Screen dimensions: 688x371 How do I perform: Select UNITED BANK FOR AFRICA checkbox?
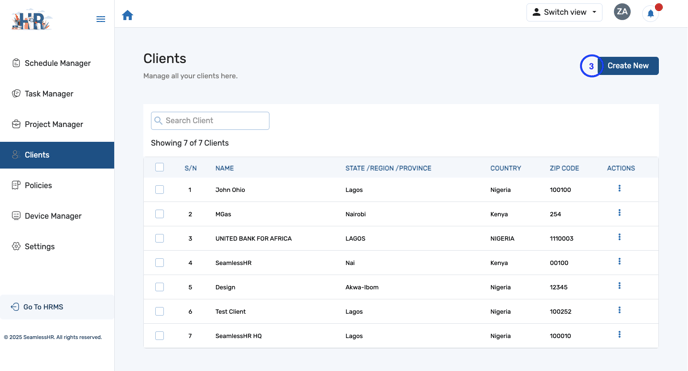click(x=159, y=238)
